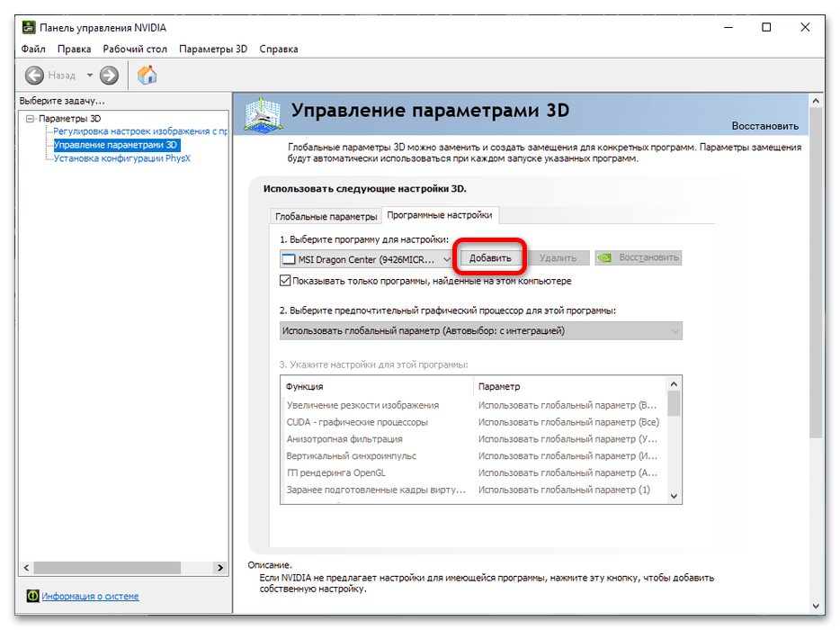Viewport: 840px width, 630px height.
Task: Click the Добавить button
Action: tap(490, 258)
